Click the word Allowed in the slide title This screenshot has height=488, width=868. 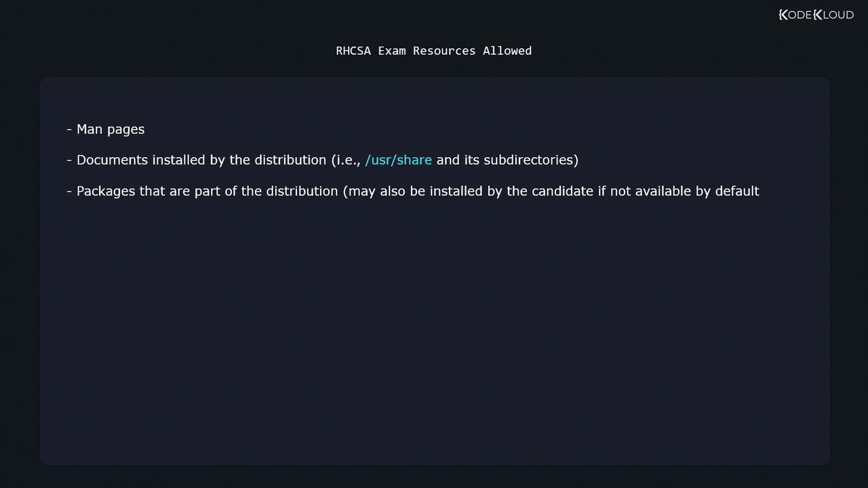pos(507,51)
